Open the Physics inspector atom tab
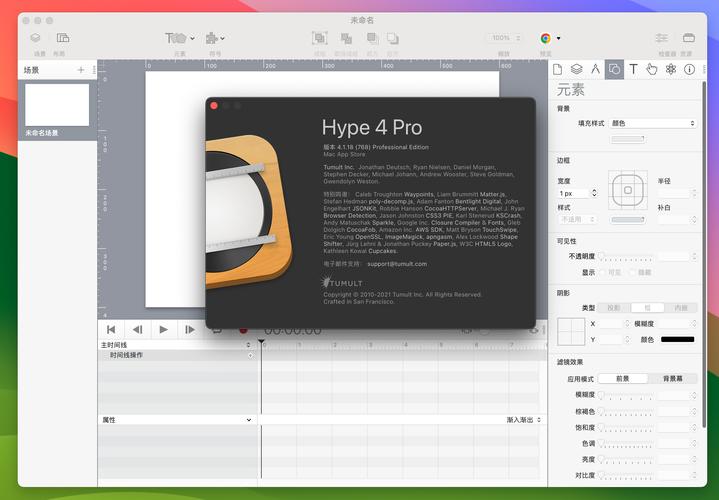The image size is (719, 500). pos(671,69)
